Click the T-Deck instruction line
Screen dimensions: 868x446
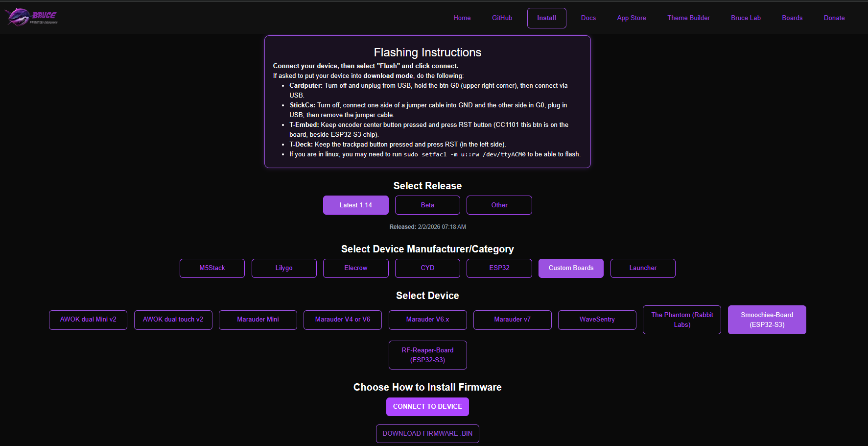point(398,145)
